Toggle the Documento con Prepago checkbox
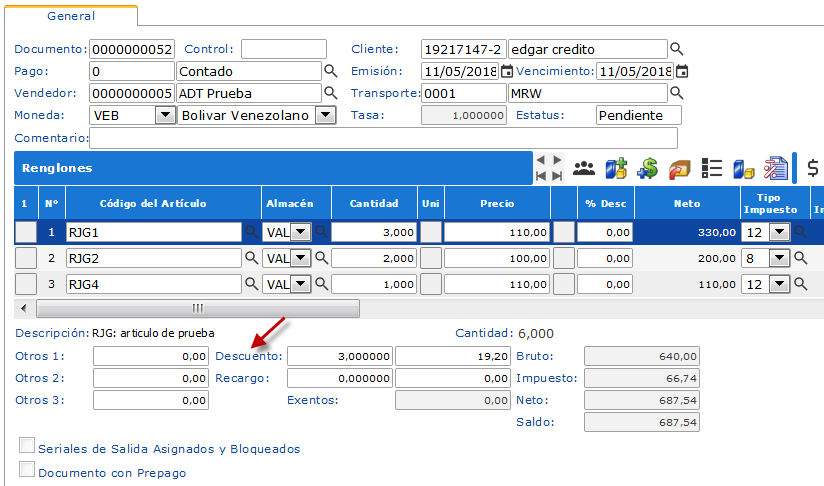The height and width of the screenshot is (486, 824). point(27,469)
